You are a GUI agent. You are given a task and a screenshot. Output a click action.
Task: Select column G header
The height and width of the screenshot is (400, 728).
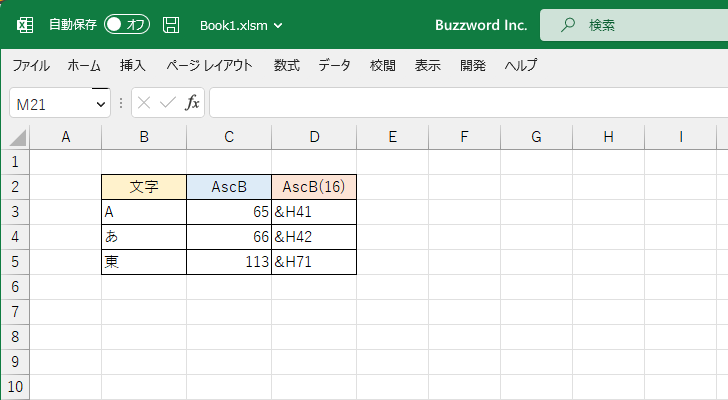click(536, 137)
